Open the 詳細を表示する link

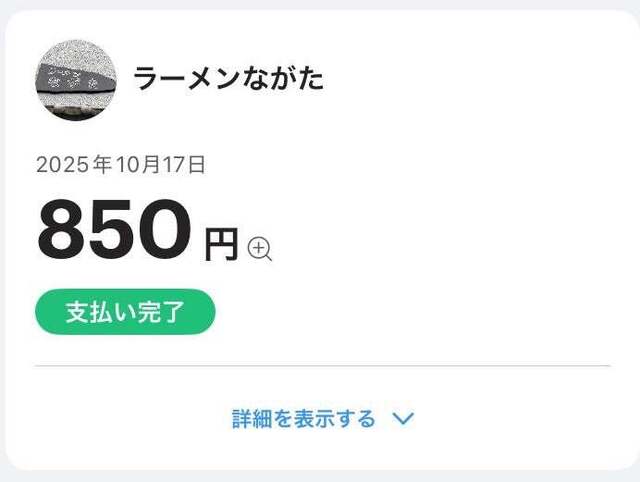tap(304, 419)
